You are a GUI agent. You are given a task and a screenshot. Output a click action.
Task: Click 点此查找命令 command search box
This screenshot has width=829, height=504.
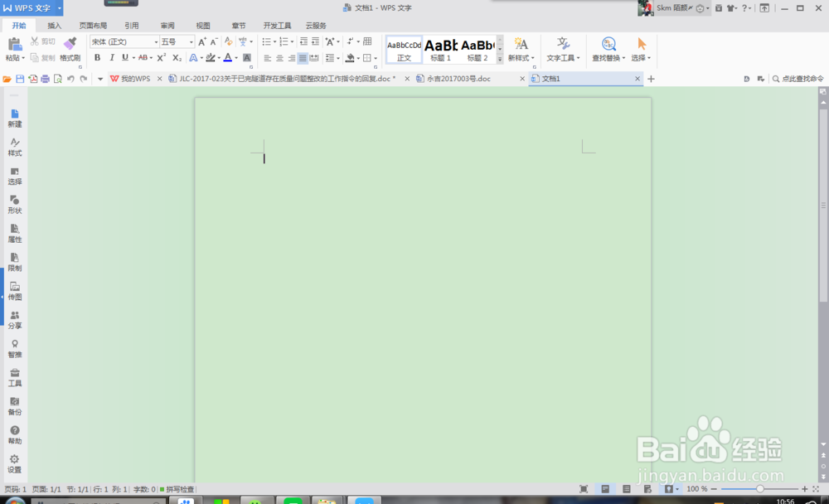click(x=797, y=79)
